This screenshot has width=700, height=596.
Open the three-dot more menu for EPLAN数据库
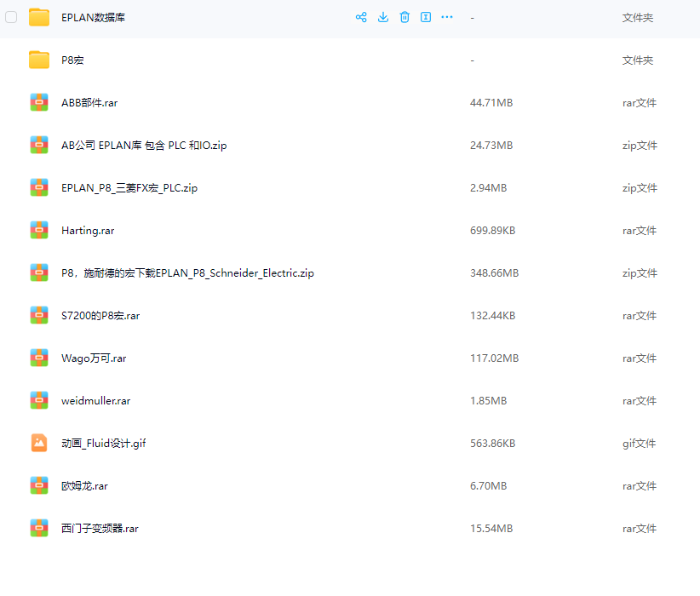click(x=447, y=17)
